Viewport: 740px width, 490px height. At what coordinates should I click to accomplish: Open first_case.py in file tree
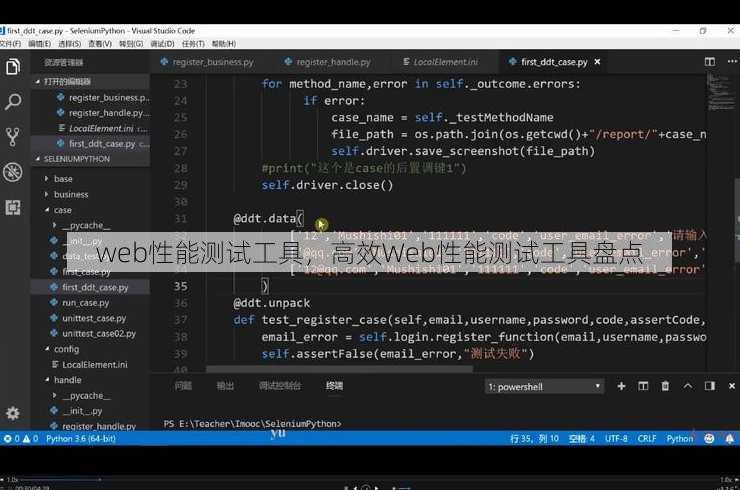(86, 272)
